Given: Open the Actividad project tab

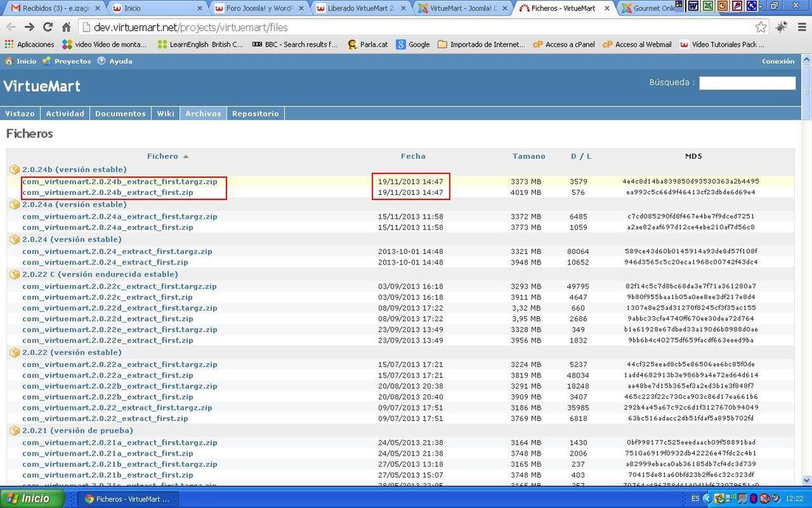Looking at the screenshot, I should tap(65, 114).
